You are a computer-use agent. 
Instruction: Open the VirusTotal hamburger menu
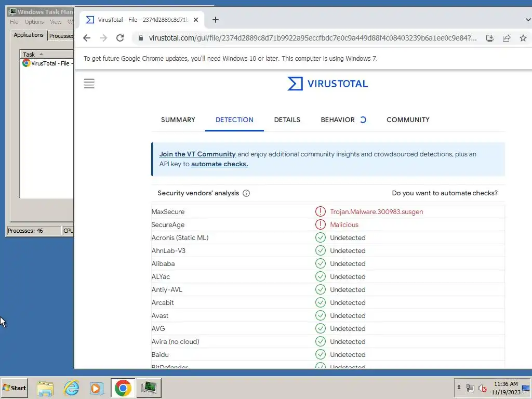(x=89, y=84)
